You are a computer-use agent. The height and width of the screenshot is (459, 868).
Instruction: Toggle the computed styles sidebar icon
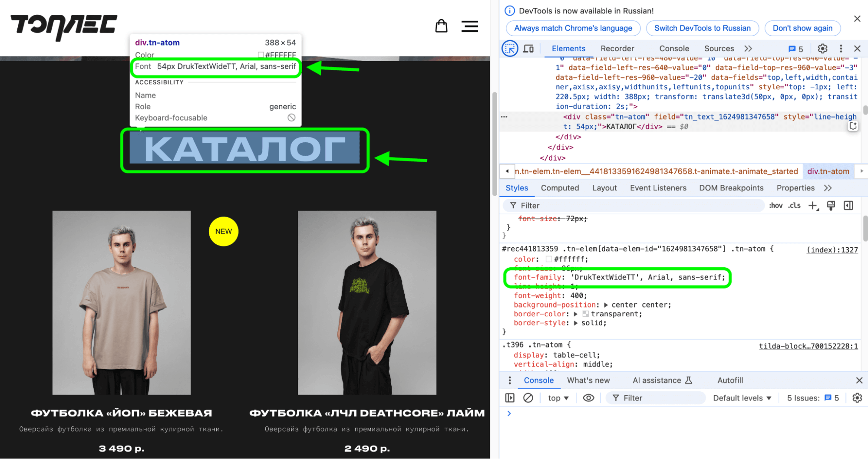(848, 206)
